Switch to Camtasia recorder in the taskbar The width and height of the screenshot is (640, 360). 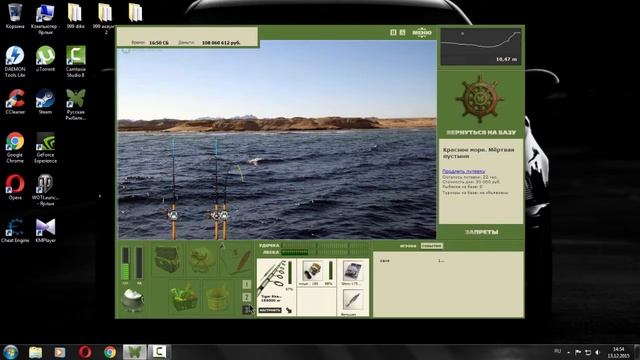point(159,352)
